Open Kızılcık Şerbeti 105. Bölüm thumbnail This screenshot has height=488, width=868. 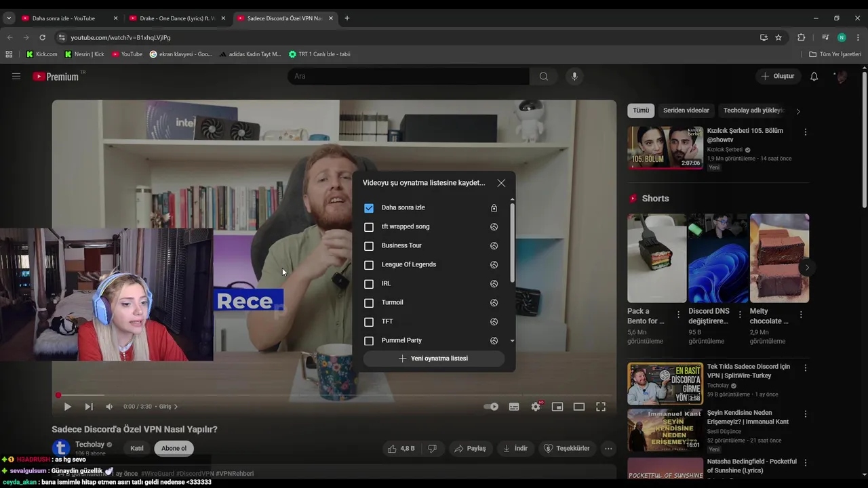coord(665,148)
